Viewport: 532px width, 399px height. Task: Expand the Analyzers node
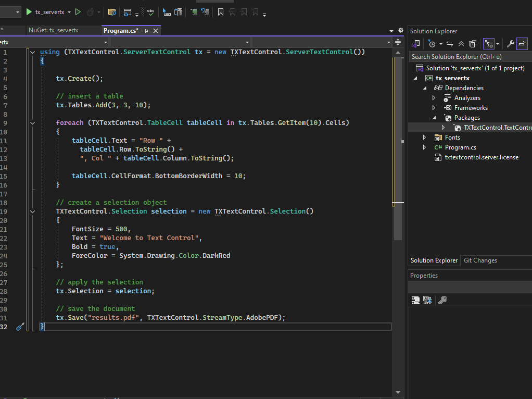[434, 98]
